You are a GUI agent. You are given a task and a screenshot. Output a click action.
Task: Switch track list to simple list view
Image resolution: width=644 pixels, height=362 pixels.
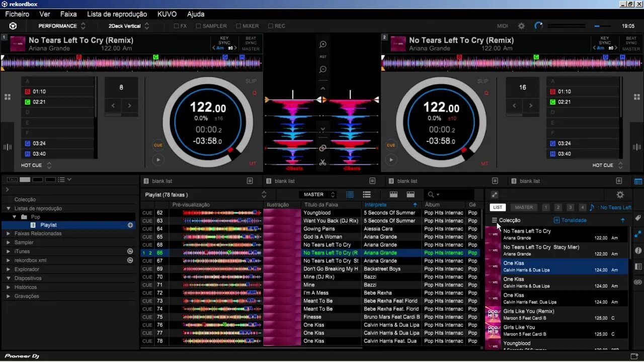click(x=366, y=195)
